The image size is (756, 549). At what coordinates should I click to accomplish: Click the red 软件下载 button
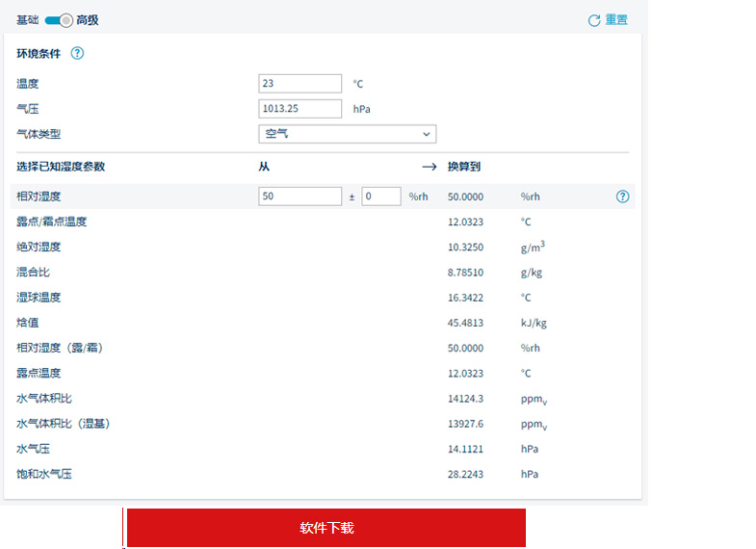tap(326, 528)
